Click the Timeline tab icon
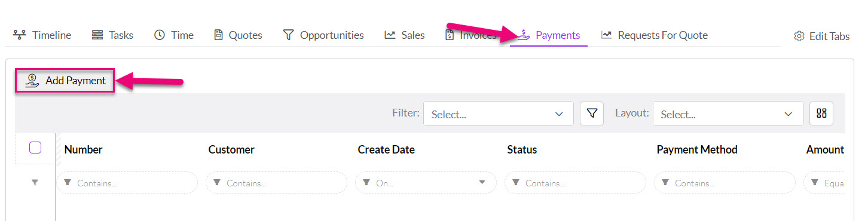This screenshot has width=868, height=221. coord(19,35)
